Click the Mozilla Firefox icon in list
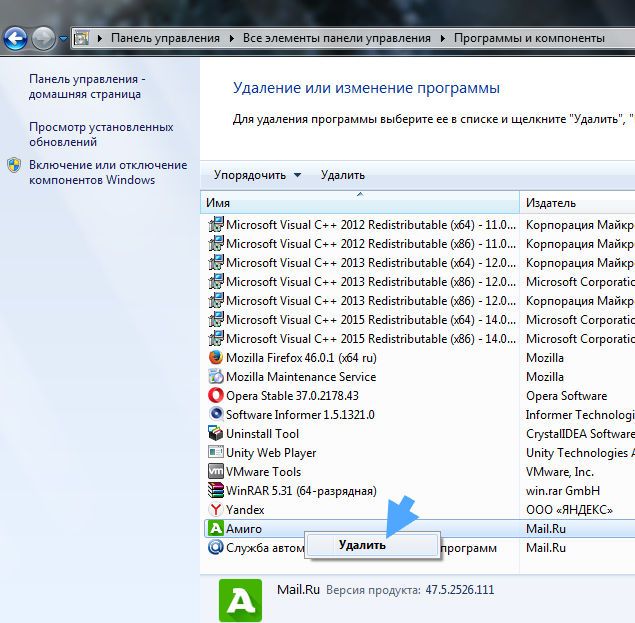This screenshot has height=623, width=635. (x=215, y=358)
